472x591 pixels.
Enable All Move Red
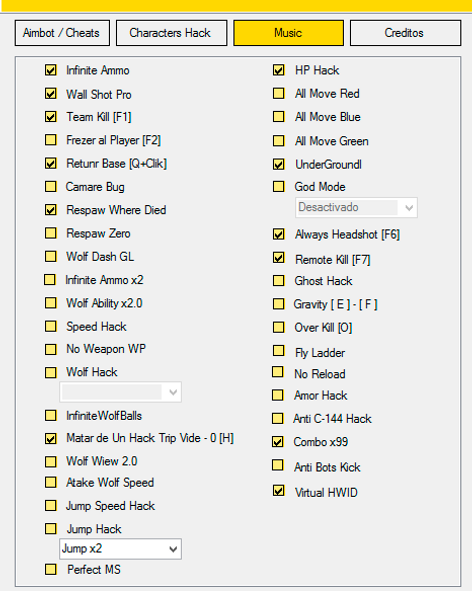click(279, 93)
